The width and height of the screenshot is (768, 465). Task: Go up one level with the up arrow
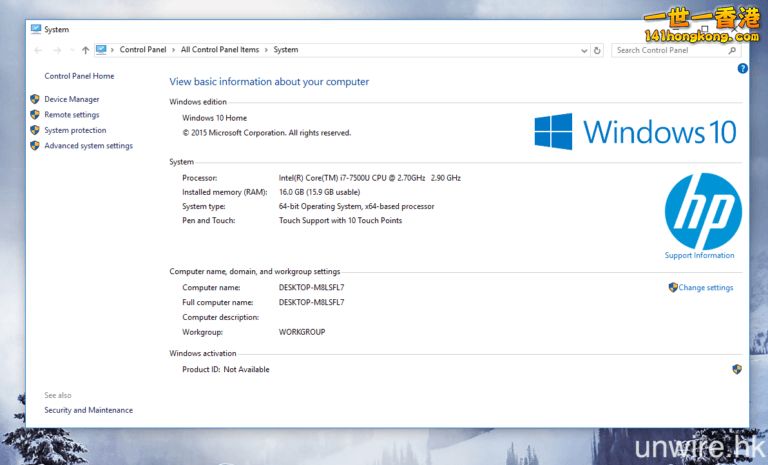[85, 50]
